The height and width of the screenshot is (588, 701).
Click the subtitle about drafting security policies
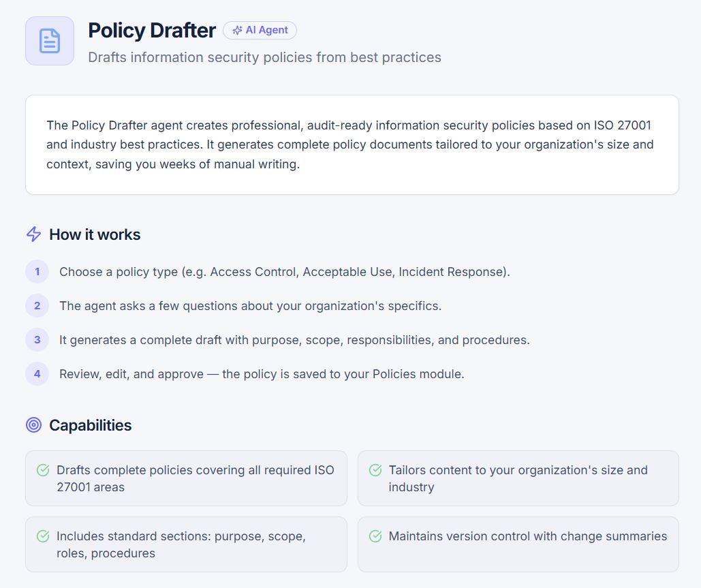pos(264,57)
